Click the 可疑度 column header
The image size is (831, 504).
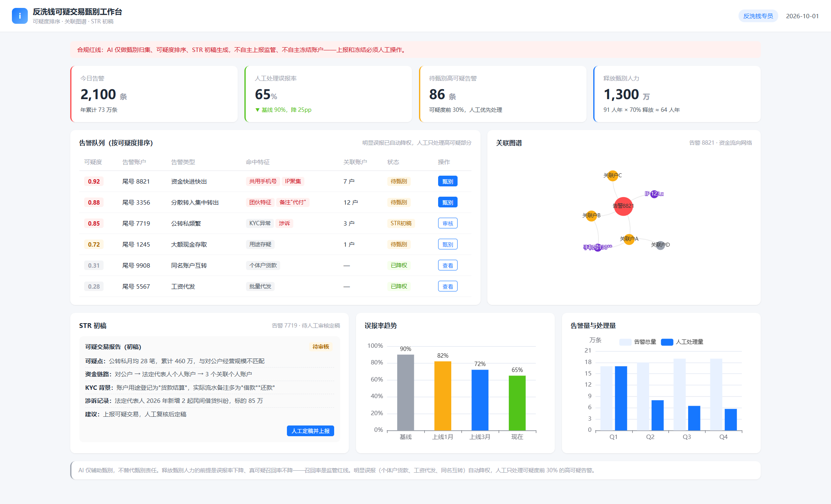(93, 162)
